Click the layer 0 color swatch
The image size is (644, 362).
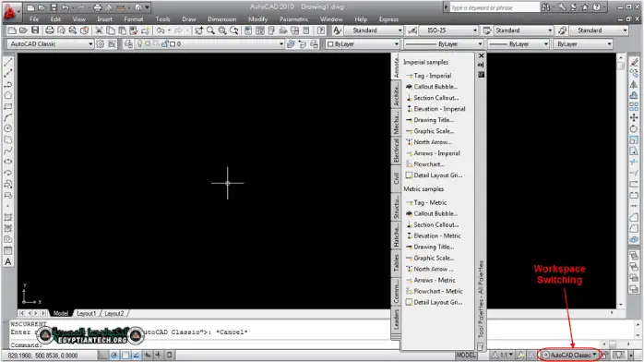pyautogui.click(x=173, y=44)
